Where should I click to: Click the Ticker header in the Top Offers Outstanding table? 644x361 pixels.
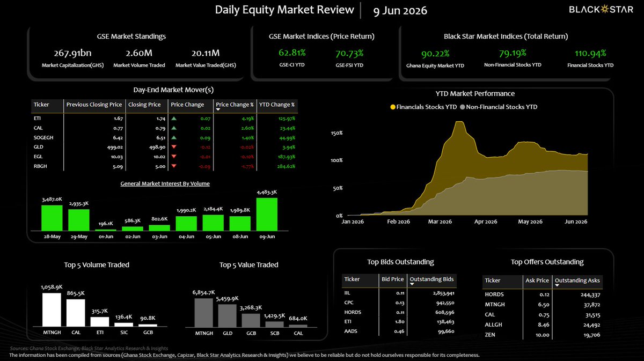(493, 281)
